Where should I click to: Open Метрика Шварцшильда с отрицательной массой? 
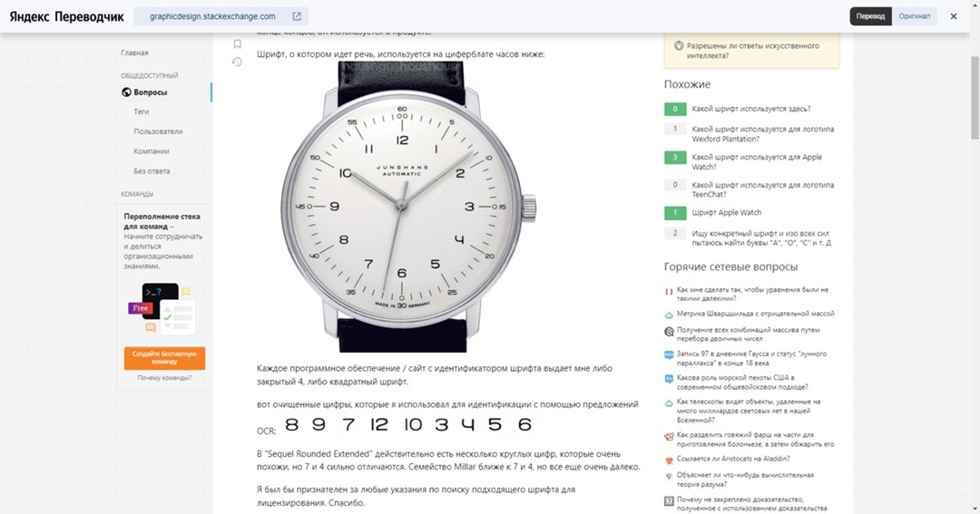coord(755,314)
